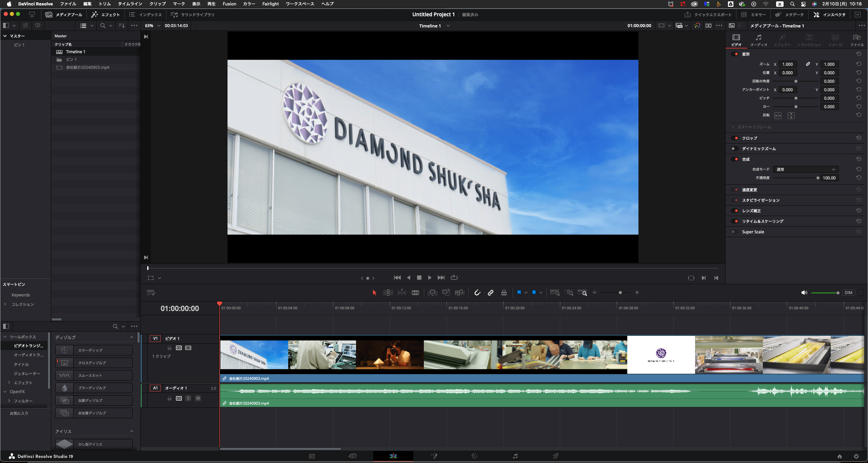Toggle the エフェクト panel button
Screen dimensions: 868x463
coord(105,15)
